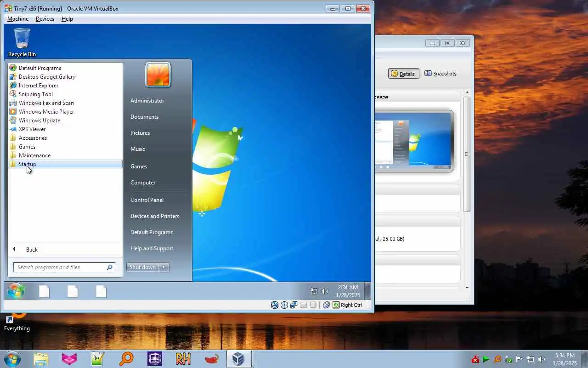Click the VirtualBox cube on host taskbar
Screen dimensions: 588x368
[238, 359]
